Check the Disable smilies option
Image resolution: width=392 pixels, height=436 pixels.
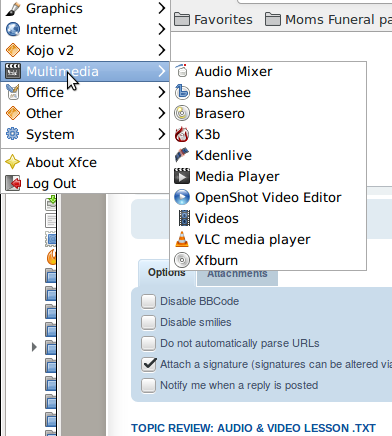point(148,322)
